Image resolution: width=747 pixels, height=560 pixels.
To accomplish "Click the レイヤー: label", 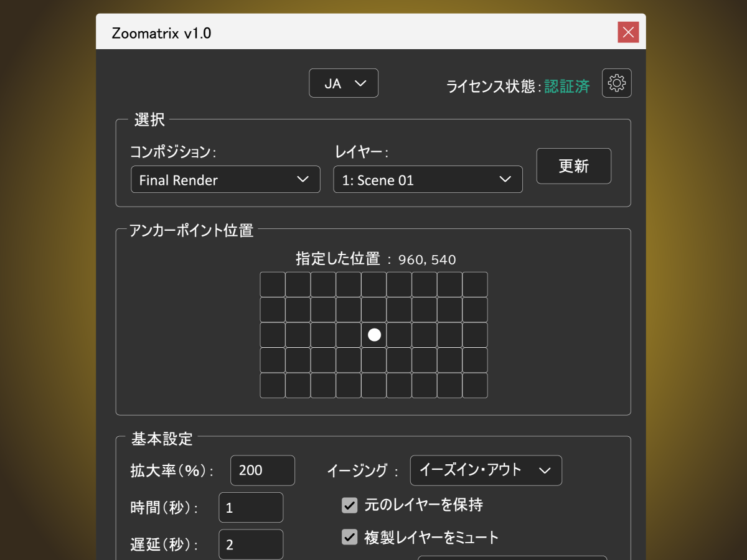I will click(361, 152).
